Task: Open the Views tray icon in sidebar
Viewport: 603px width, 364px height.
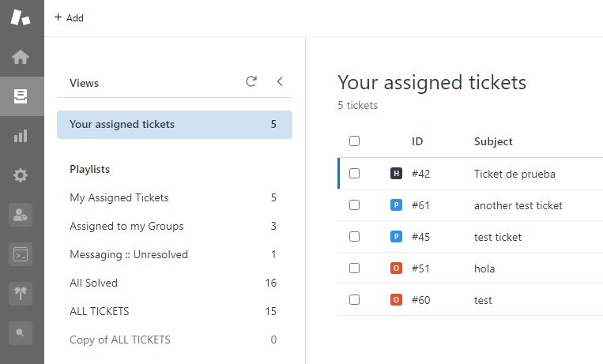Action: [21, 96]
